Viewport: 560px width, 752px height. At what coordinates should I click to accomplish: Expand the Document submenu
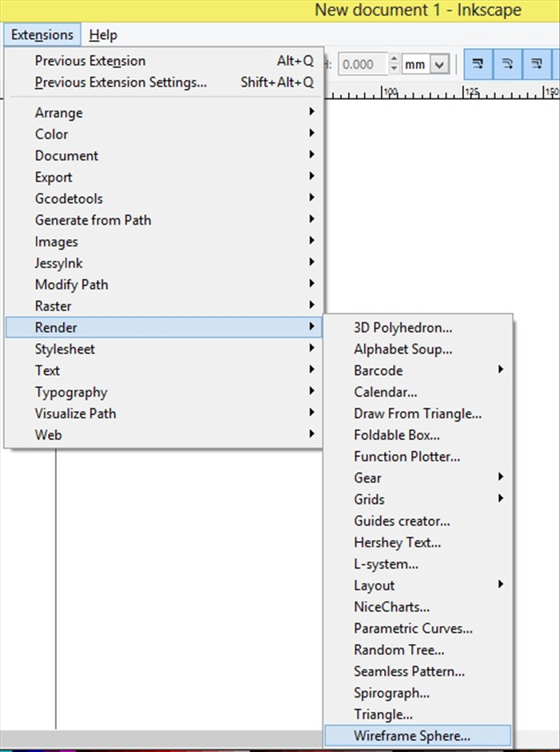tap(163, 156)
